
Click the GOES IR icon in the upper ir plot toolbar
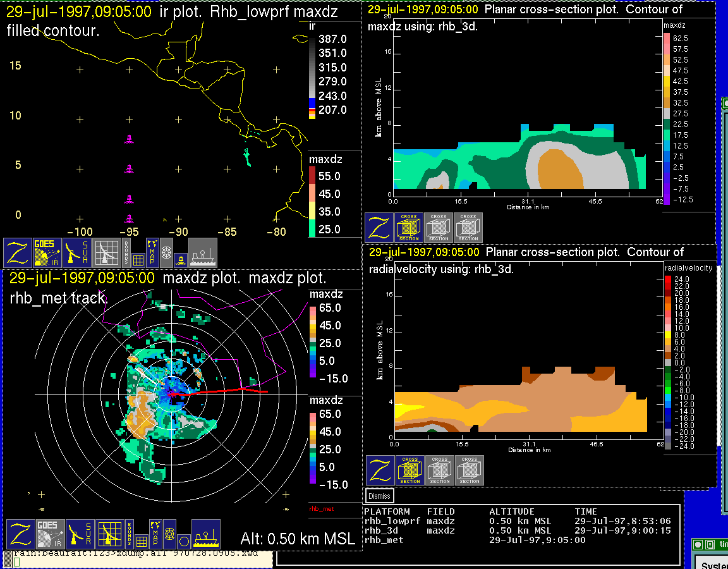(x=47, y=253)
